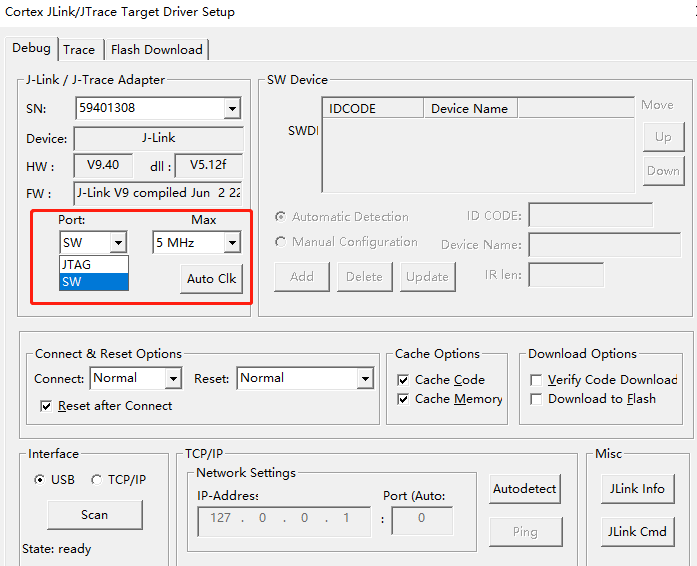Viewport: 697px width, 566px height.
Task: Open the SN serial number dropdown
Action: pyautogui.click(x=232, y=108)
